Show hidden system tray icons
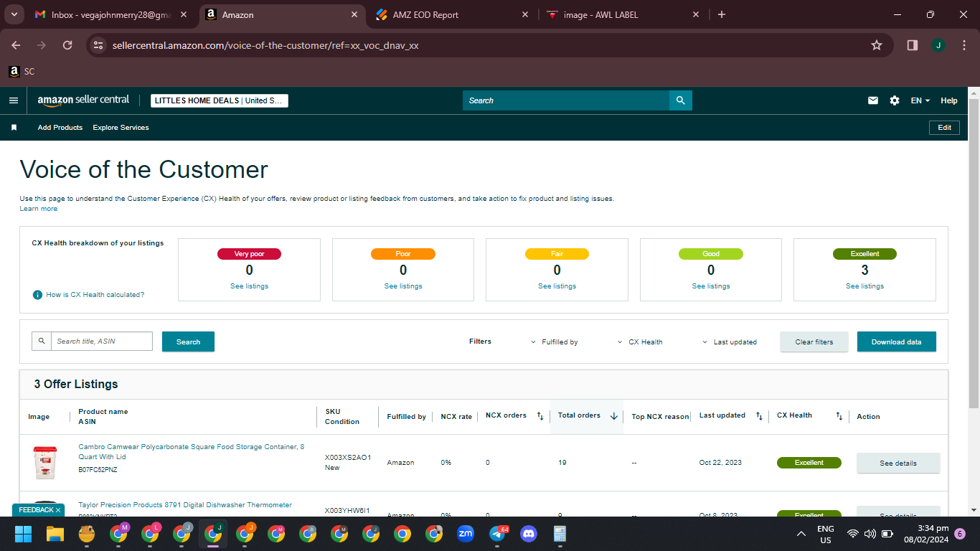This screenshot has height=551, width=980. click(x=801, y=534)
